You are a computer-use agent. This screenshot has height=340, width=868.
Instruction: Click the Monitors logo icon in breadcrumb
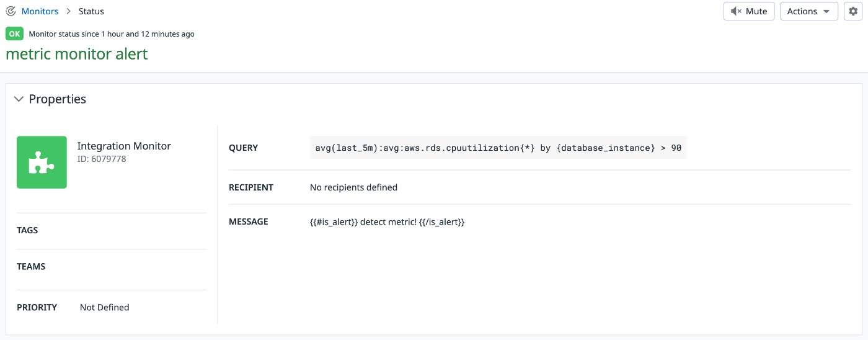click(11, 11)
